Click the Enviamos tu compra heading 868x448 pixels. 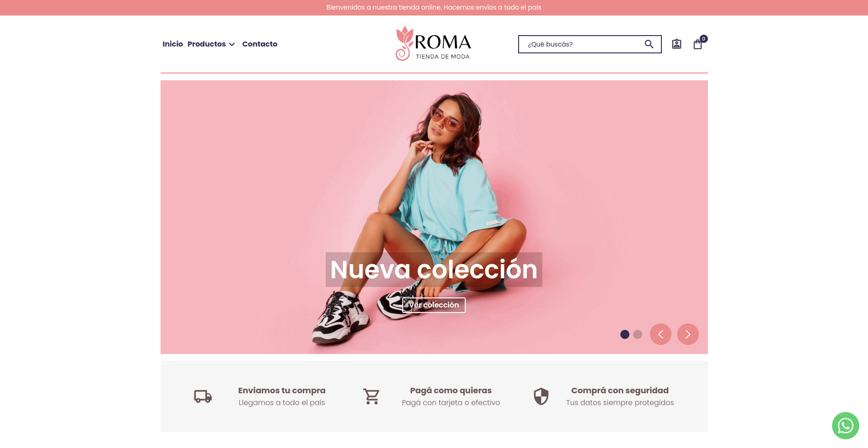[x=281, y=391]
